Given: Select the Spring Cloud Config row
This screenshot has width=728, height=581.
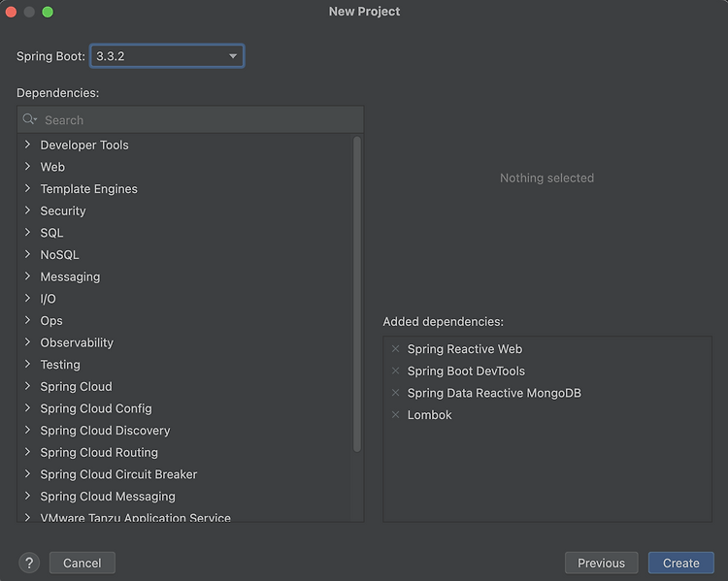Looking at the screenshot, I should click(x=184, y=408).
